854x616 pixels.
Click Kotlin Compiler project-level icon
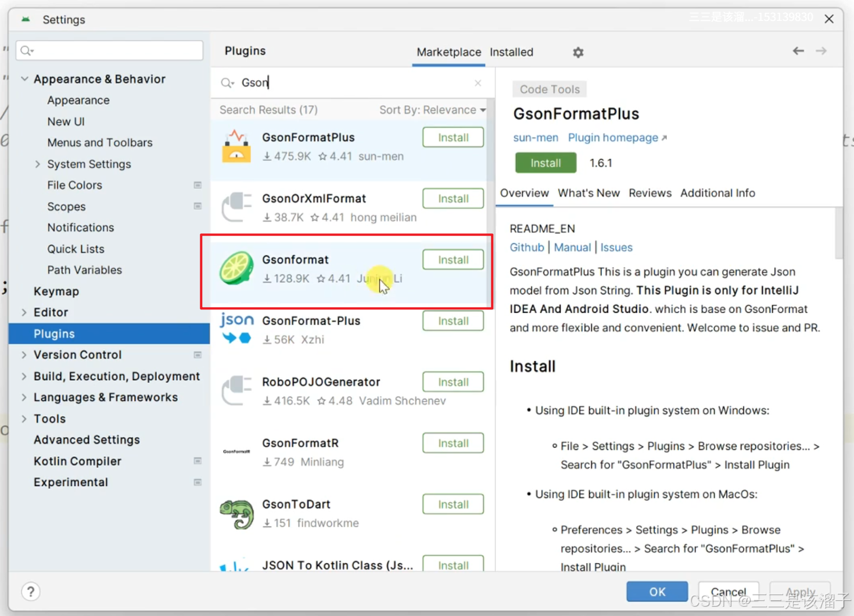[198, 461]
